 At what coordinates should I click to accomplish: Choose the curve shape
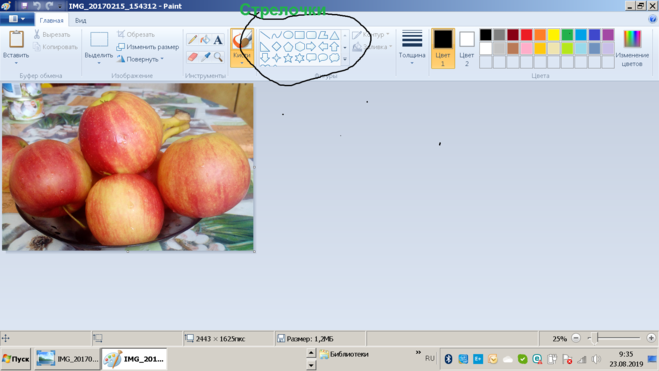tap(276, 35)
